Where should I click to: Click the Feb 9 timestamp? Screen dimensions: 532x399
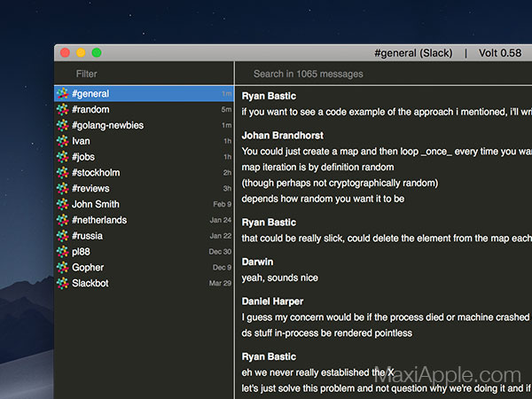223,204
